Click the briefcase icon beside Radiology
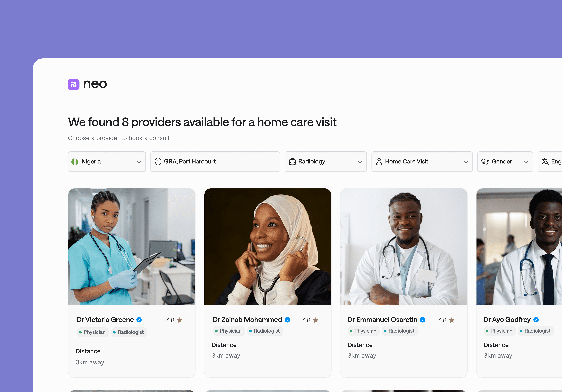Viewport: 562px width, 392px height. pos(292,162)
